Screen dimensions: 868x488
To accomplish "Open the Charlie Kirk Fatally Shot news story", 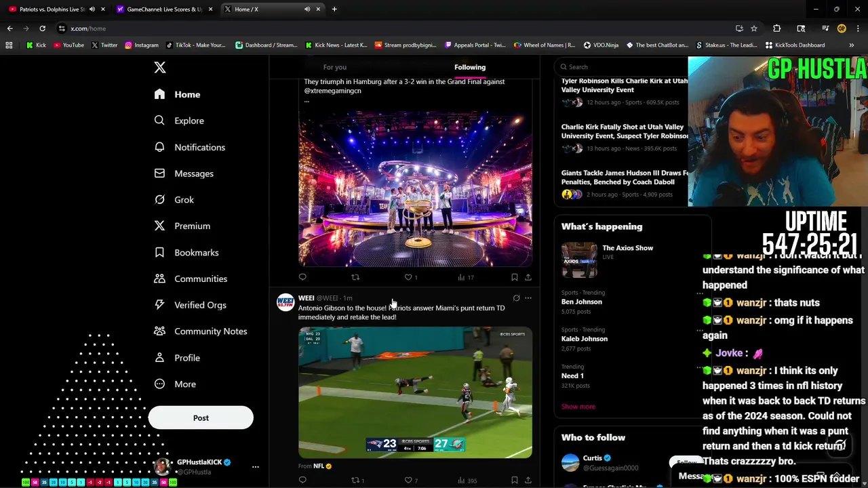I will 624,131.
